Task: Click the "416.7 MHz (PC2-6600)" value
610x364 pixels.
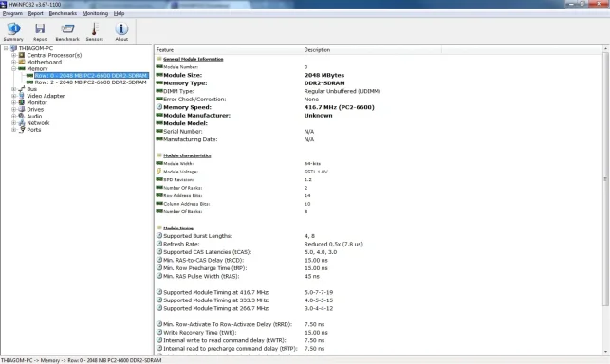Action: pyautogui.click(x=340, y=107)
